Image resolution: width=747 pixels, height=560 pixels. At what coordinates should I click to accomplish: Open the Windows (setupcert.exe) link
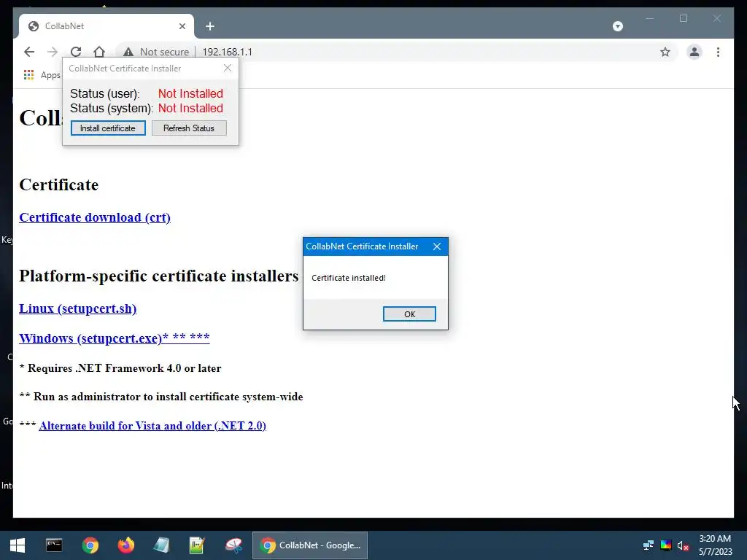[x=115, y=338]
